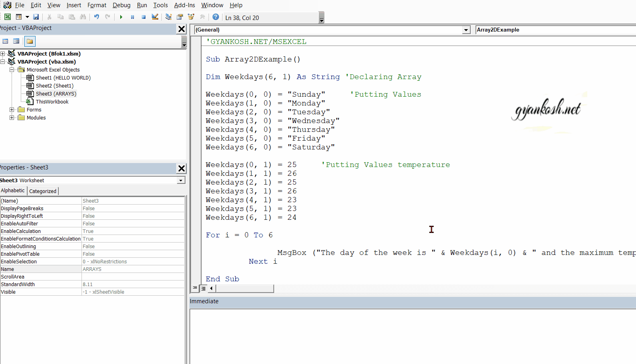Click the Name property value ARRAYS
The height and width of the screenshot is (364, 636).
click(x=133, y=269)
